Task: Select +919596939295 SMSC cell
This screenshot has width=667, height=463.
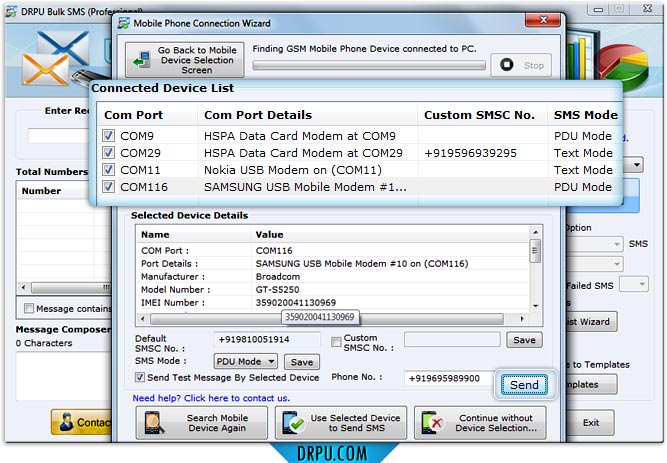Action: tap(470, 153)
